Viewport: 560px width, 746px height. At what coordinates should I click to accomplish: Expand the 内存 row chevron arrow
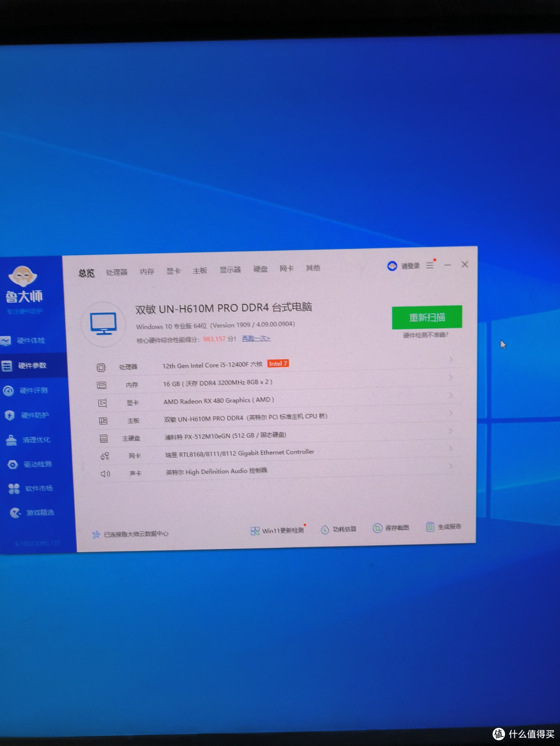coord(451,378)
